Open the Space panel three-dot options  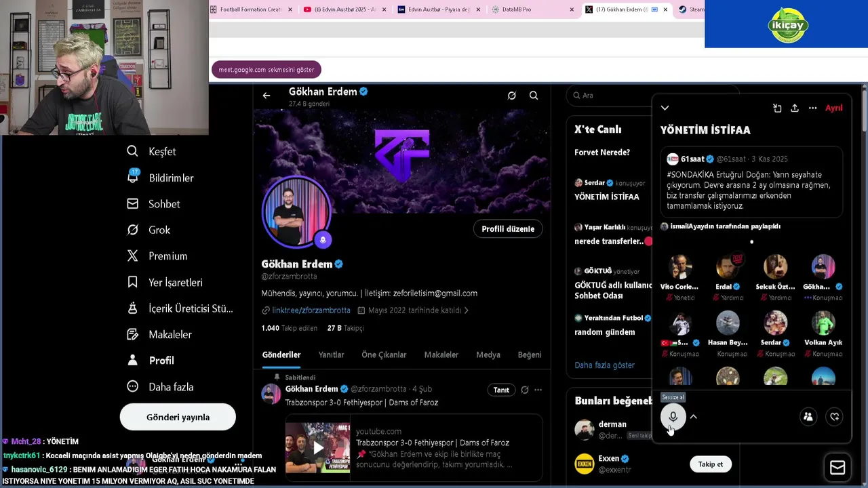click(812, 108)
